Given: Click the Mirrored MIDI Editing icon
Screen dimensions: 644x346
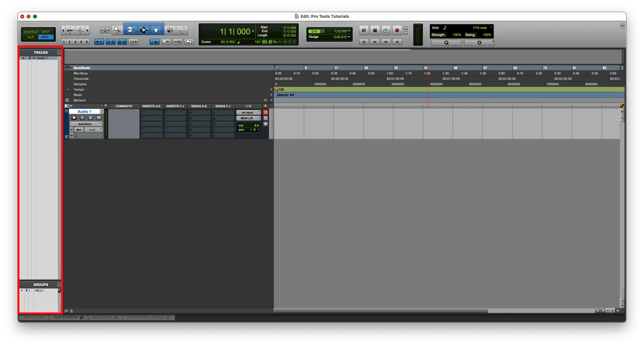Looking at the screenshot, I should (x=177, y=42).
